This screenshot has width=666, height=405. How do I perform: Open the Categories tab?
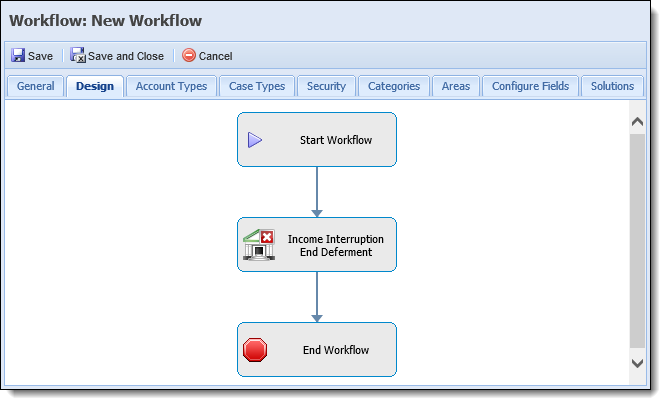tap(394, 86)
